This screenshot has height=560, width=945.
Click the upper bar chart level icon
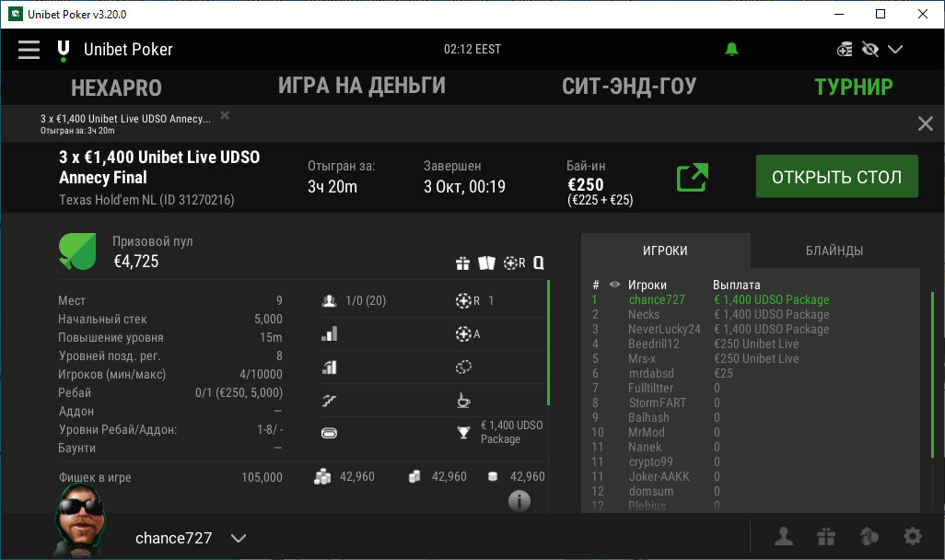point(329,334)
